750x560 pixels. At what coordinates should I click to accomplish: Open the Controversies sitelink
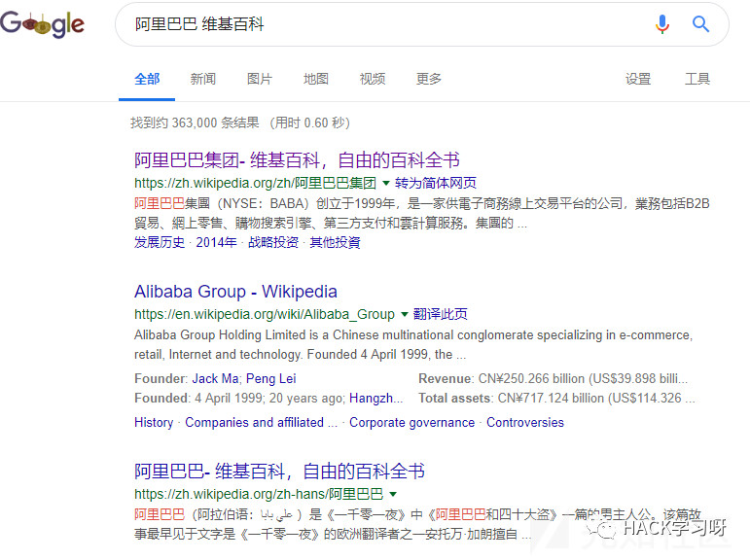[x=525, y=423]
